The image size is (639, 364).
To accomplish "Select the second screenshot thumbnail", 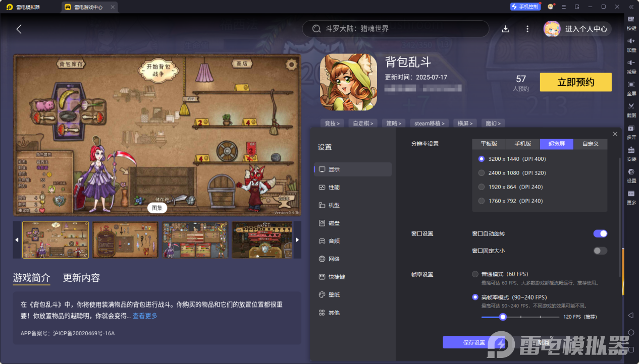I will coord(125,240).
